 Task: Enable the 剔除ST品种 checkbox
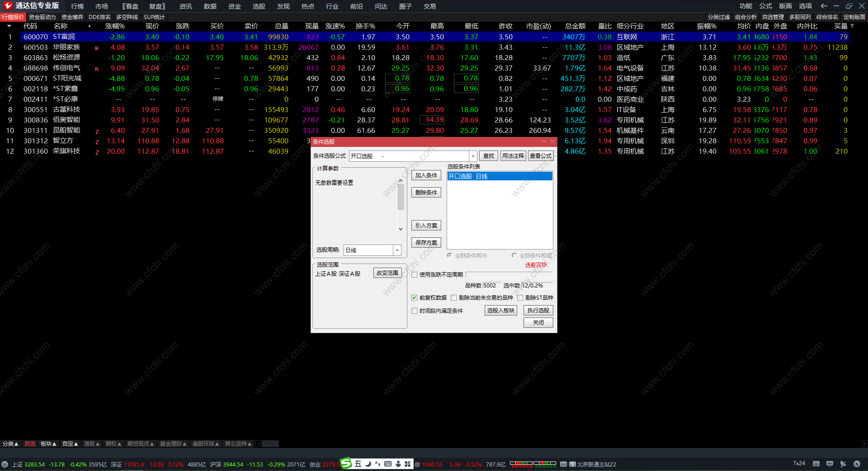(x=520, y=297)
